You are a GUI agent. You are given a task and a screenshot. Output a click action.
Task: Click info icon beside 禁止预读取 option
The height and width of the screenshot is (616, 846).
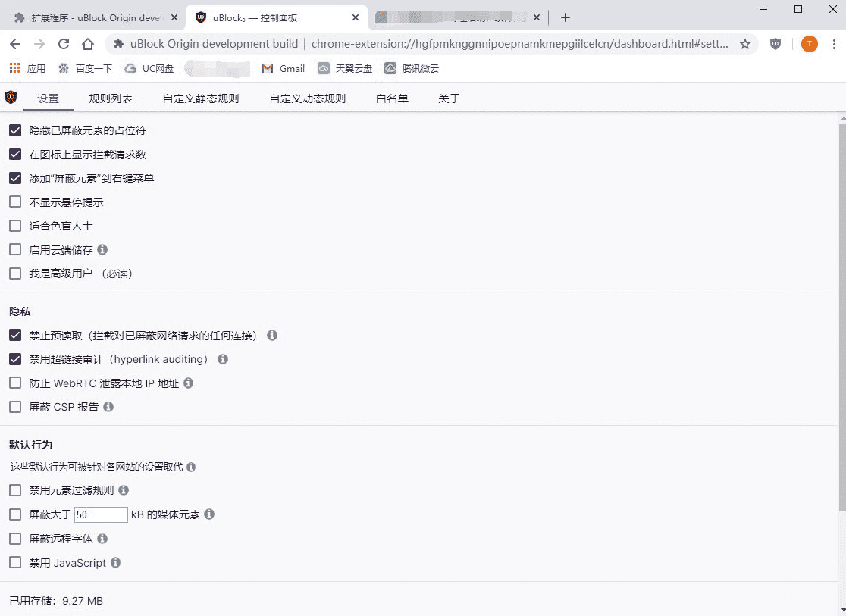point(272,335)
